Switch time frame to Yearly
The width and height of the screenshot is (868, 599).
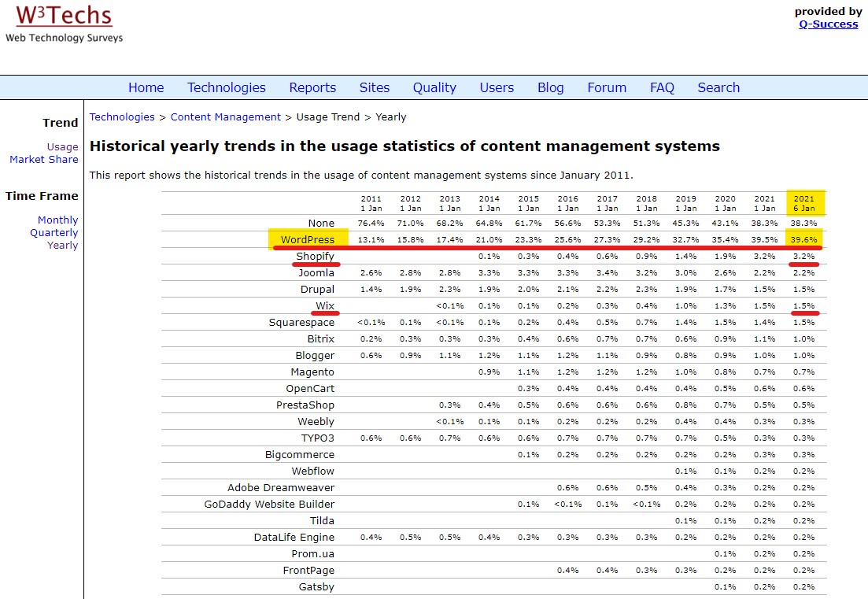62,246
